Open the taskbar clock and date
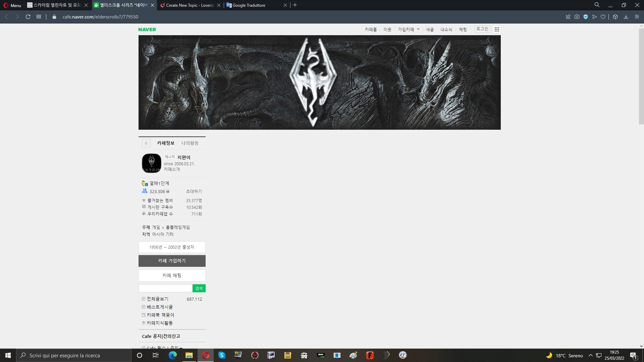644x362 pixels. pyautogui.click(x=614, y=355)
